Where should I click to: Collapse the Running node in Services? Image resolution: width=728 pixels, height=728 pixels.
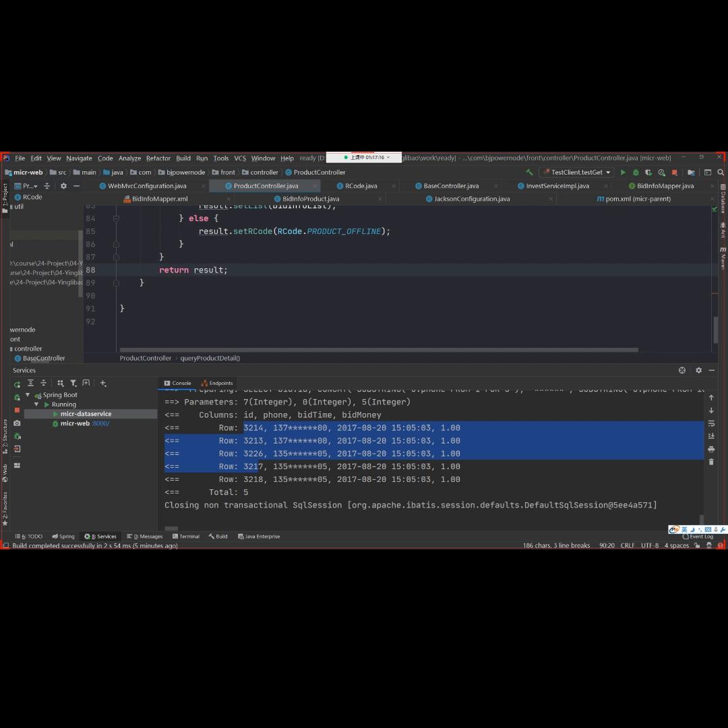(37, 404)
